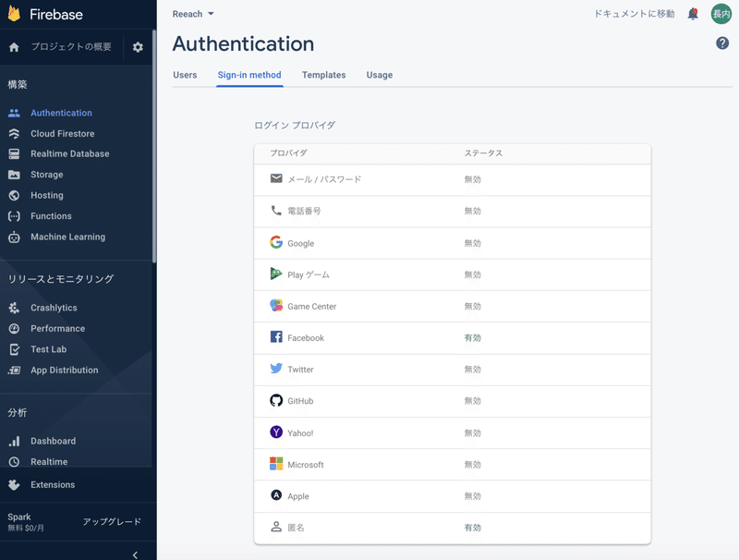Click the Facebook provider logo
Image resolution: width=739 pixels, height=560 pixels.
pyautogui.click(x=276, y=336)
